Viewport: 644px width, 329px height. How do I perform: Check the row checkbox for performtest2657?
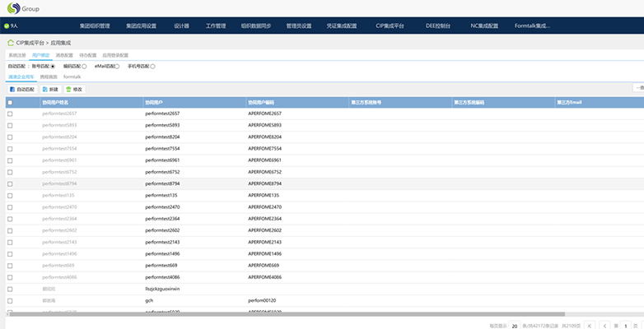[x=10, y=114]
